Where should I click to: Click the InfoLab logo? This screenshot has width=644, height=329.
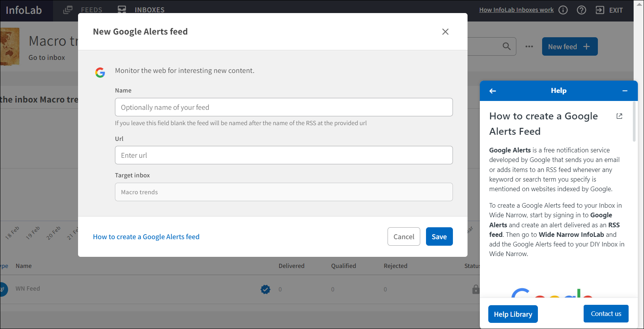24,10
